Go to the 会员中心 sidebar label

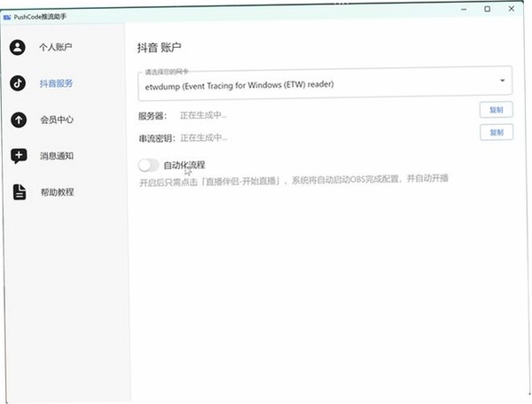click(x=57, y=120)
